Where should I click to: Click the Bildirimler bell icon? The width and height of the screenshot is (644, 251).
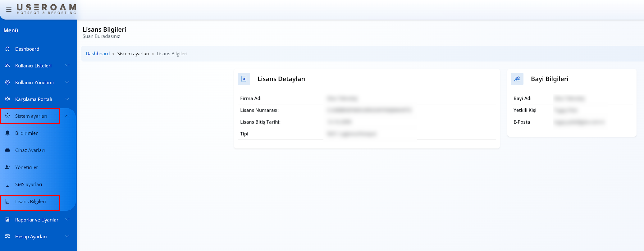(x=7, y=133)
